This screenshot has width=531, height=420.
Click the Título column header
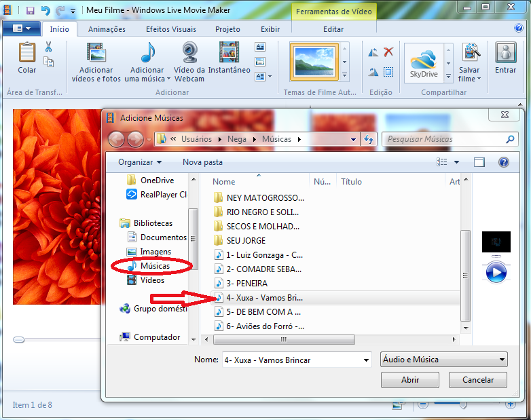[x=351, y=182]
